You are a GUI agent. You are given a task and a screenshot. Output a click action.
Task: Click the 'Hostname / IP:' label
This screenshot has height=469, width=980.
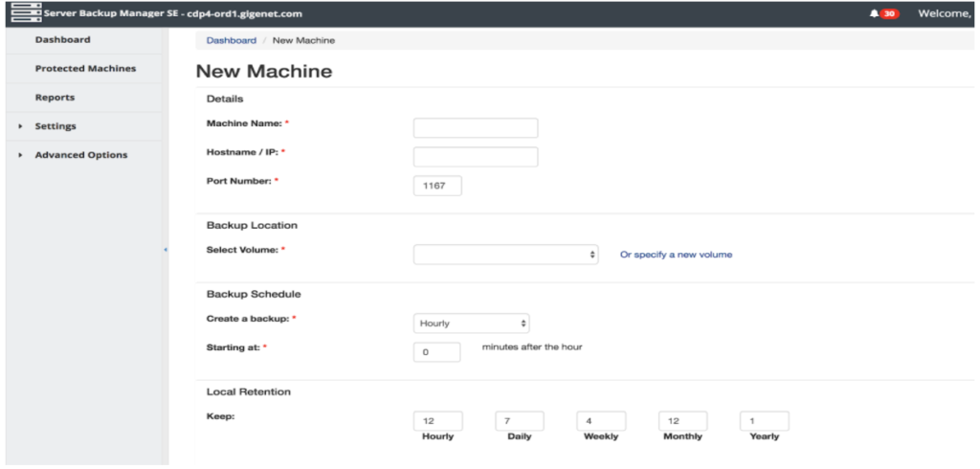(242, 152)
